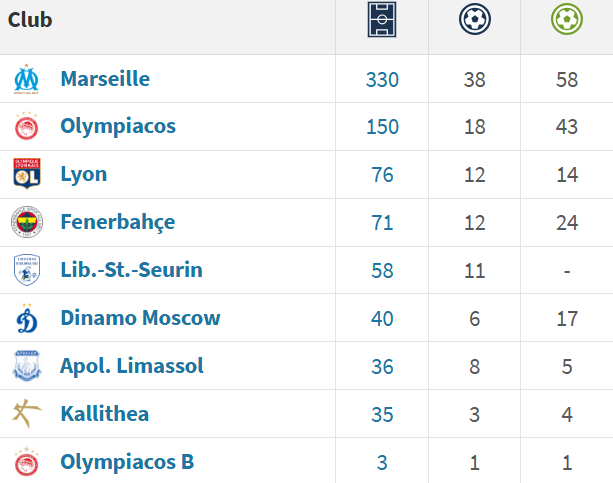Click the Kallithea club crest icon
The image size is (613, 483).
coord(26,414)
